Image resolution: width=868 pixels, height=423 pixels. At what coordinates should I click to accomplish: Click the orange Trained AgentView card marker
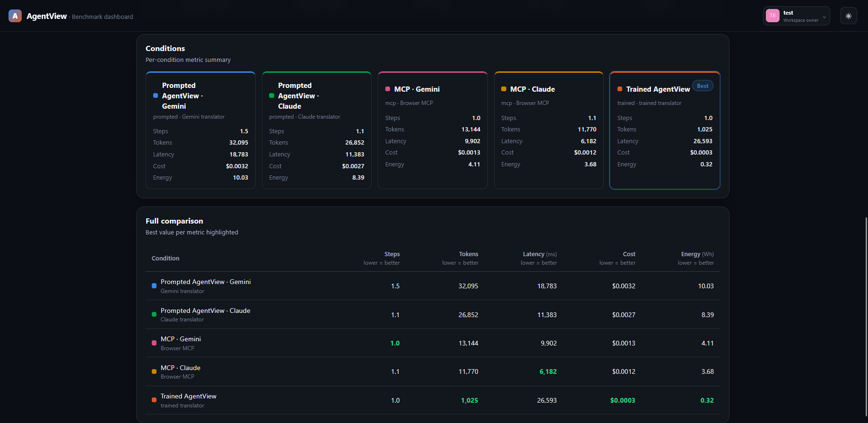(x=620, y=89)
